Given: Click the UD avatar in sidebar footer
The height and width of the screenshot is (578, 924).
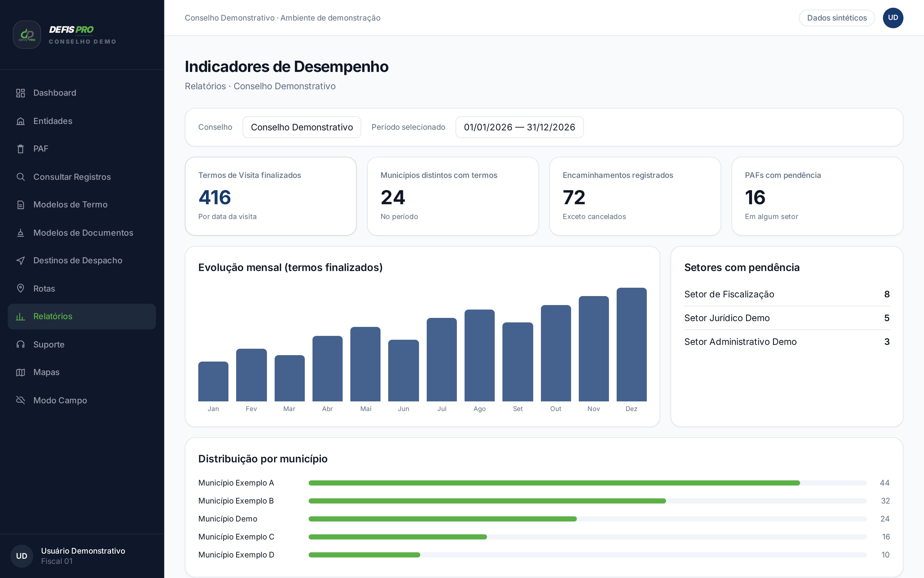Looking at the screenshot, I should 22,556.
